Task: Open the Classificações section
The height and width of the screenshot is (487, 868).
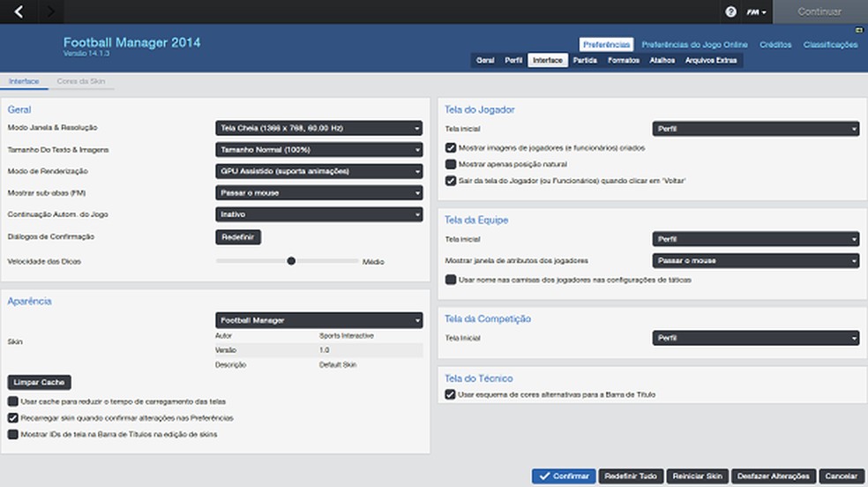Action: click(x=830, y=44)
